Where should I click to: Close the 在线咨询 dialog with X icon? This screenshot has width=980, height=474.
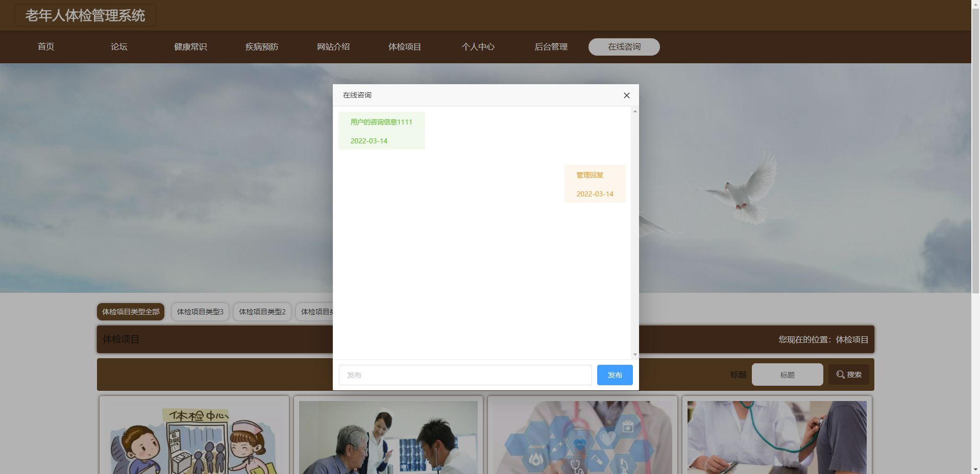[x=626, y=95]
